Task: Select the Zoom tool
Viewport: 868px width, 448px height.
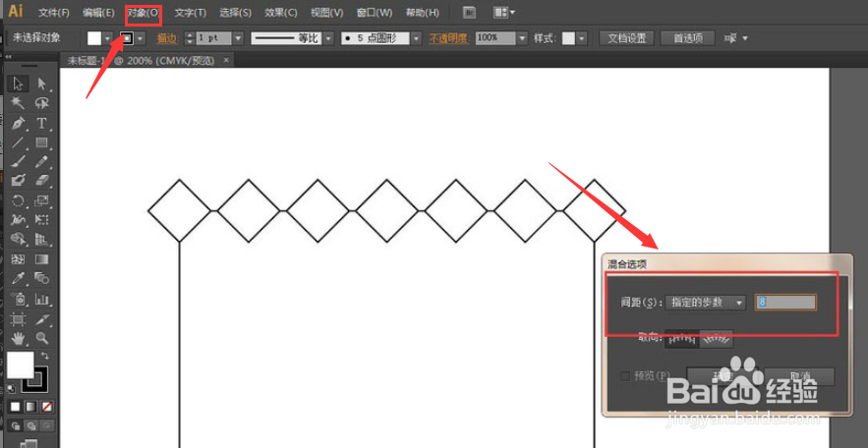Action: pos(42,337)
